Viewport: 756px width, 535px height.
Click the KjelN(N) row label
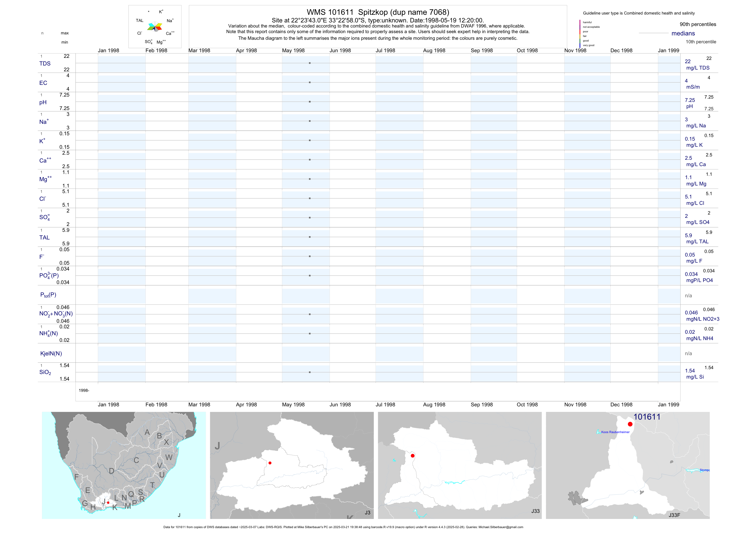pyautogui.click(x=51, y=354)
